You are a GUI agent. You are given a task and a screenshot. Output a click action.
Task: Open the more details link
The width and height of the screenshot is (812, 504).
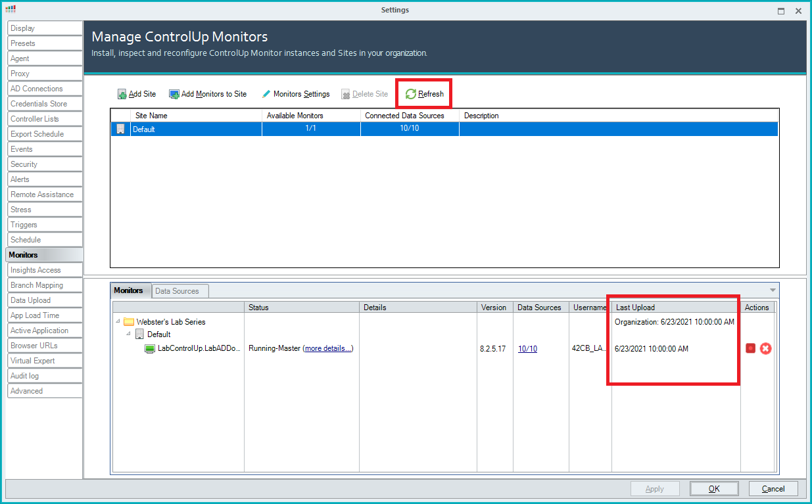(x=328, y=348)
